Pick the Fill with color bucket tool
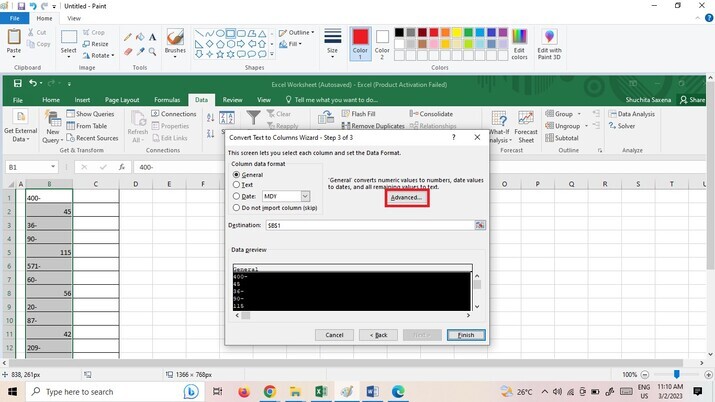Screen dimensions: 715x402 140,37
